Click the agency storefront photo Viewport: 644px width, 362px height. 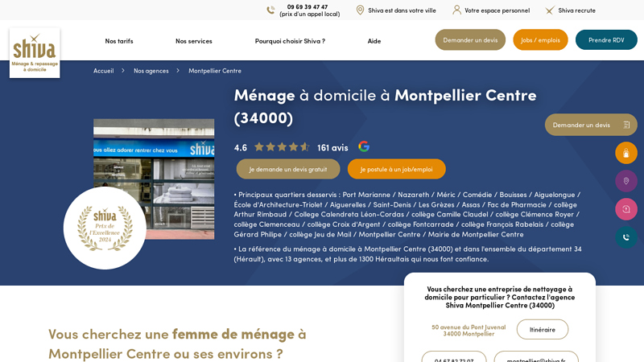(154, 179)
